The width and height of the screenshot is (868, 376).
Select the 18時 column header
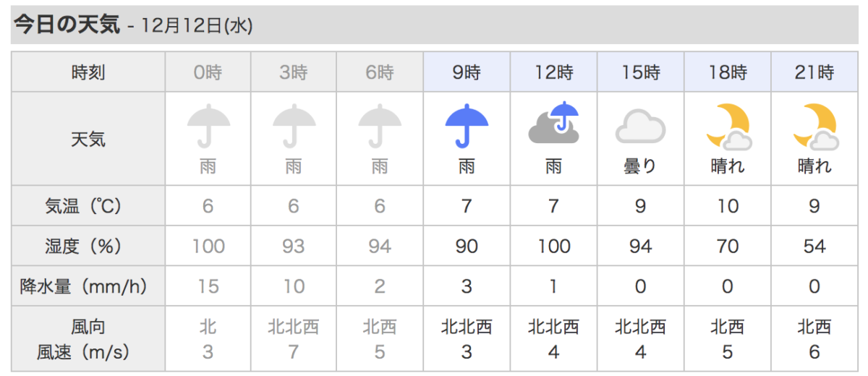pyautogui.click(x=728, y=72)
